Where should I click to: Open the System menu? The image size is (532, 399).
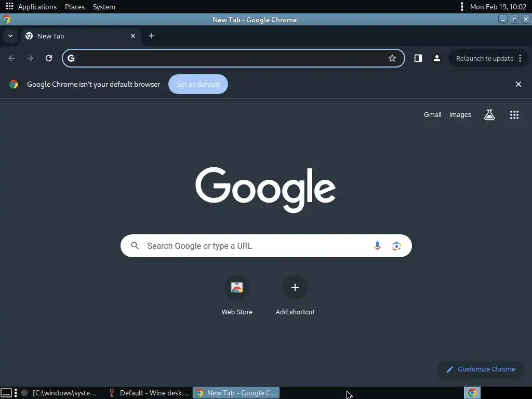click(104, 7)
